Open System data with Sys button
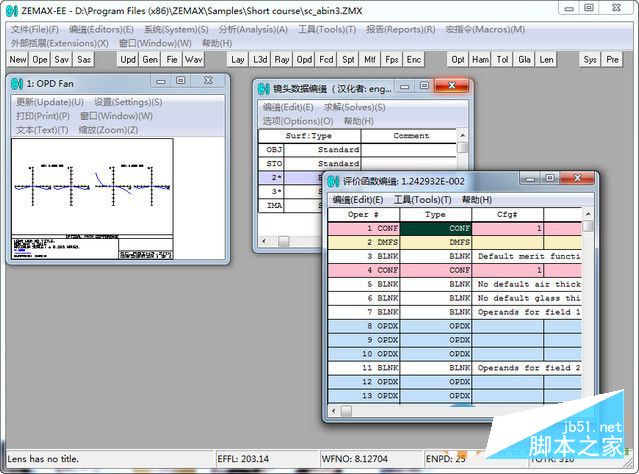The image size is (639, 474). [590, 60]
